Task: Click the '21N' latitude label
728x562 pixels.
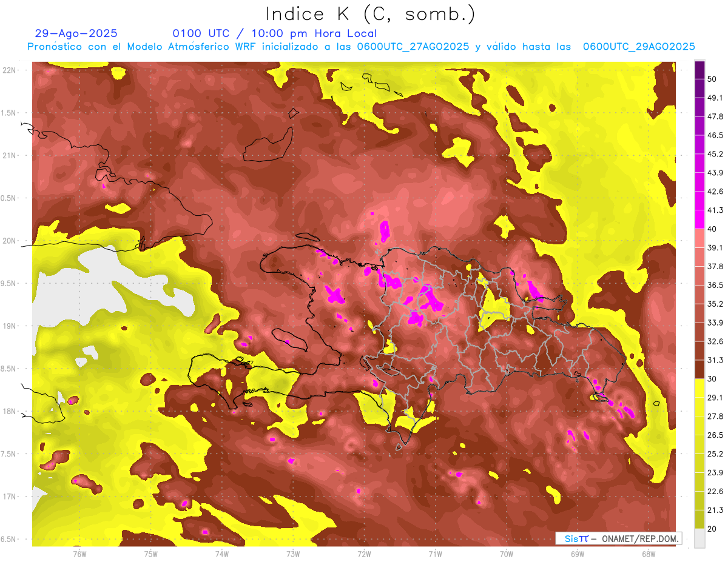Action: pyautogui.click(x=10, y=155)
